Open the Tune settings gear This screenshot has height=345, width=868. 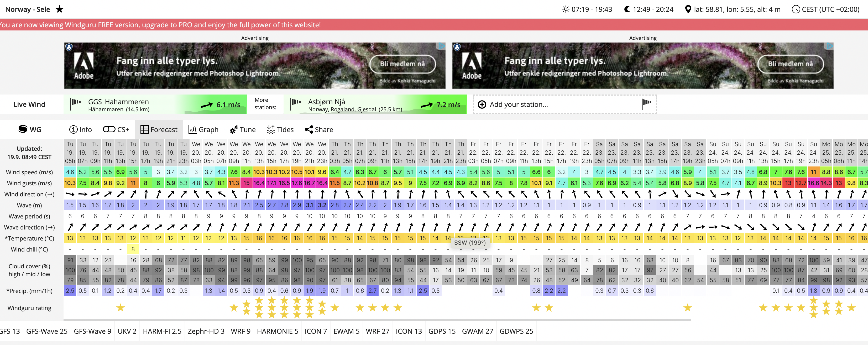233,130
